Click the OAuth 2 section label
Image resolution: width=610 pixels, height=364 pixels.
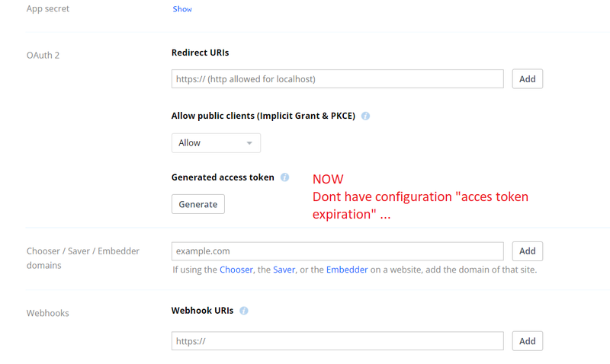(43, 55)
